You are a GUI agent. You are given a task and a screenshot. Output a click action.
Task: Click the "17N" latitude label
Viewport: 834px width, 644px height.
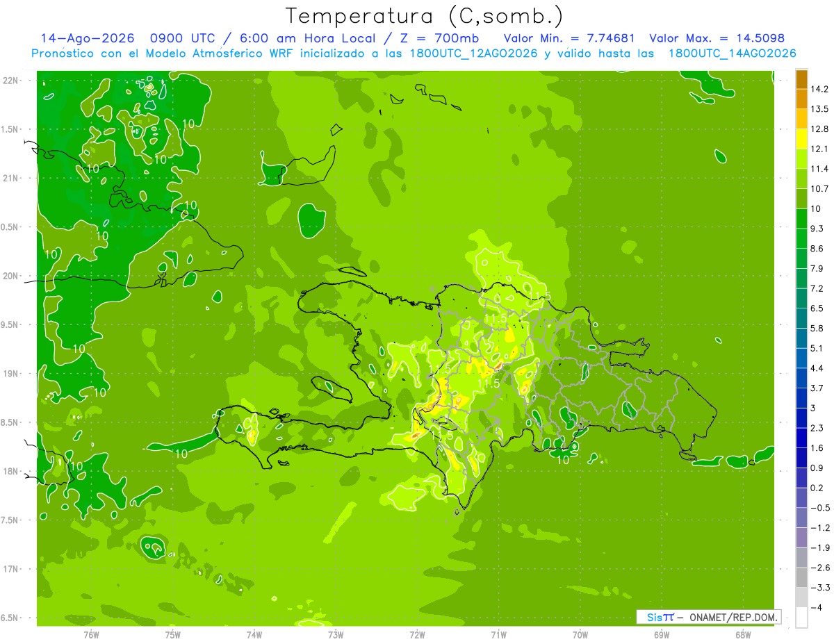(11, 569)
